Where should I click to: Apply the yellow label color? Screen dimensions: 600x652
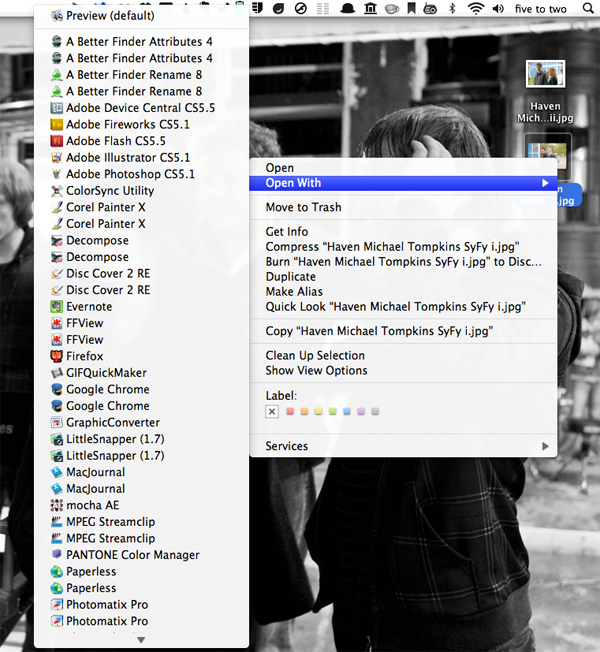click(x=319, y=411)
